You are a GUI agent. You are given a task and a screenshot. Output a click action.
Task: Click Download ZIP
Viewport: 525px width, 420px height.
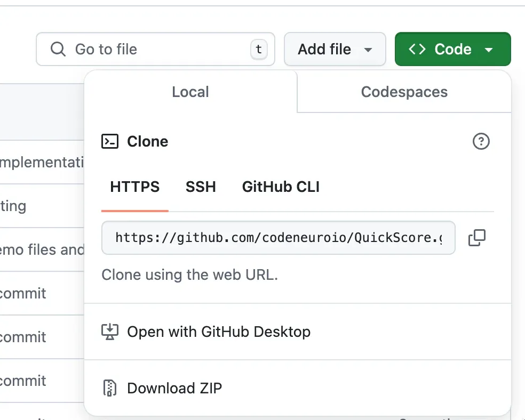tap(174, 388)
